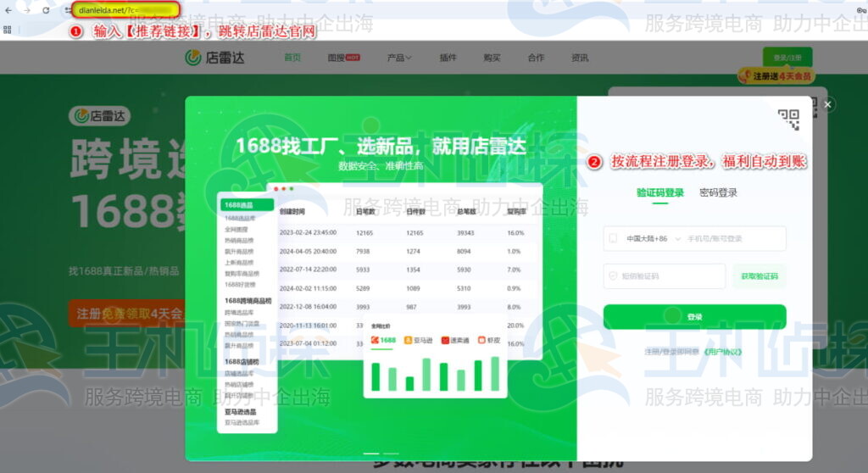The width and height of the screenshot is (868, 473).
Task: Go to the 首页 nav item
Action: point(292,58)
